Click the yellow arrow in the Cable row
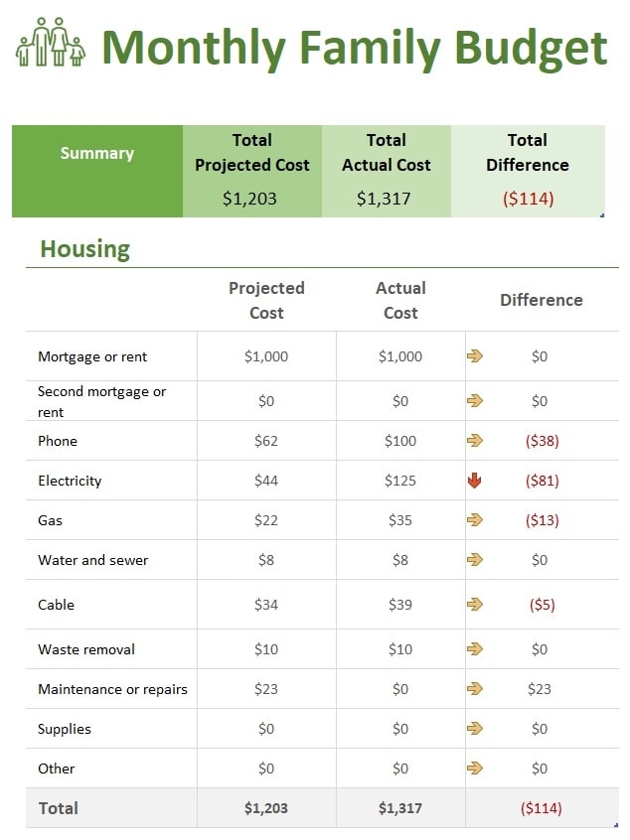 [474, 605]
